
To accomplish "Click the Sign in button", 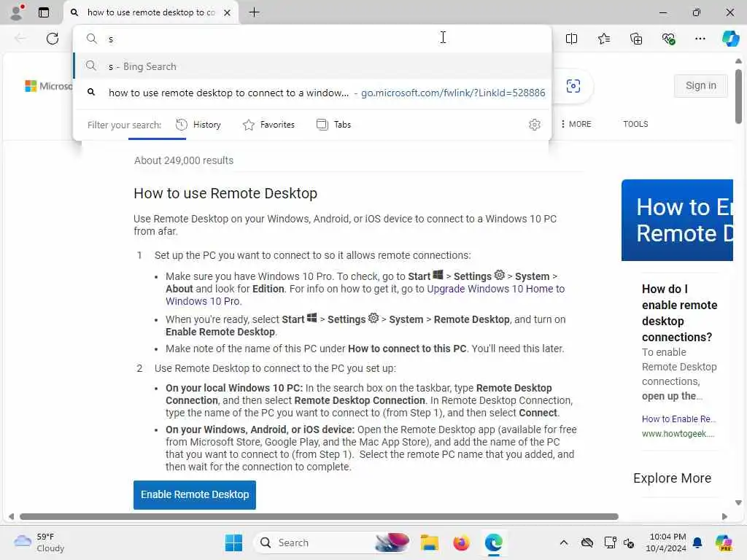I will pos(700,86).
